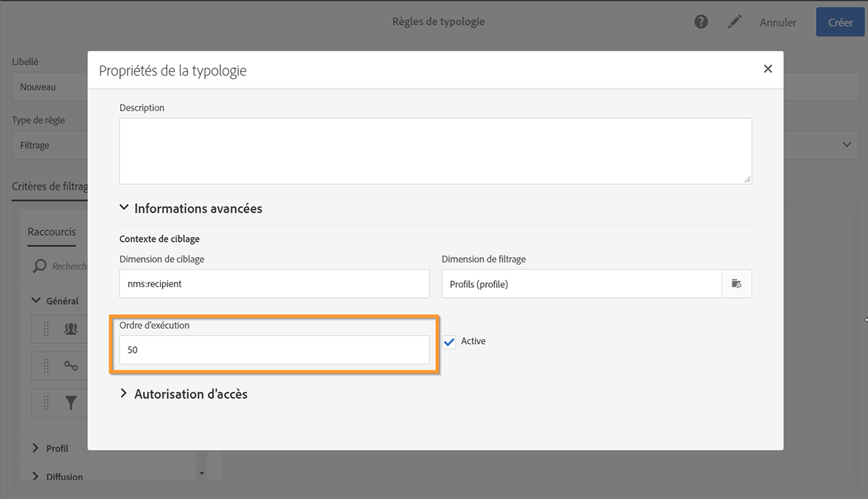Viewport: 868px width, 499px height.
Task: Close the Propriétés de la typologie dialog
Action: point(767,69)
